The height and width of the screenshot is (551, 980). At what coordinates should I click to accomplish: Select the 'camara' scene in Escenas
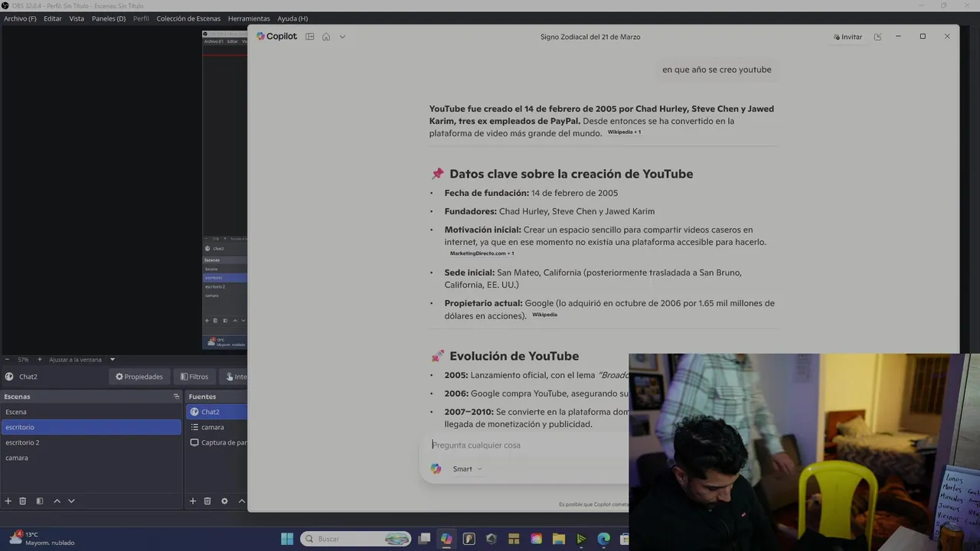[x=91, y=458]
